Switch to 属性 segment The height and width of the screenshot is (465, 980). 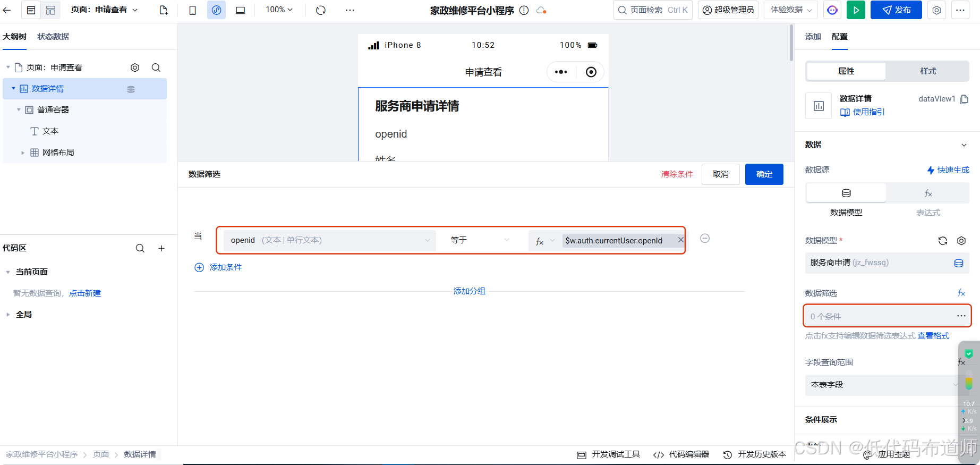(x=846, y=71)
